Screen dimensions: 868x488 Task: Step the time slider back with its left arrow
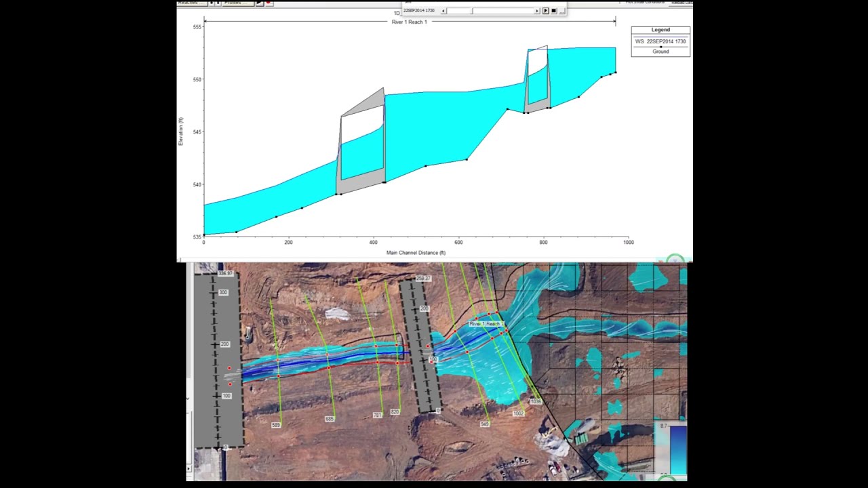point(443,11)
